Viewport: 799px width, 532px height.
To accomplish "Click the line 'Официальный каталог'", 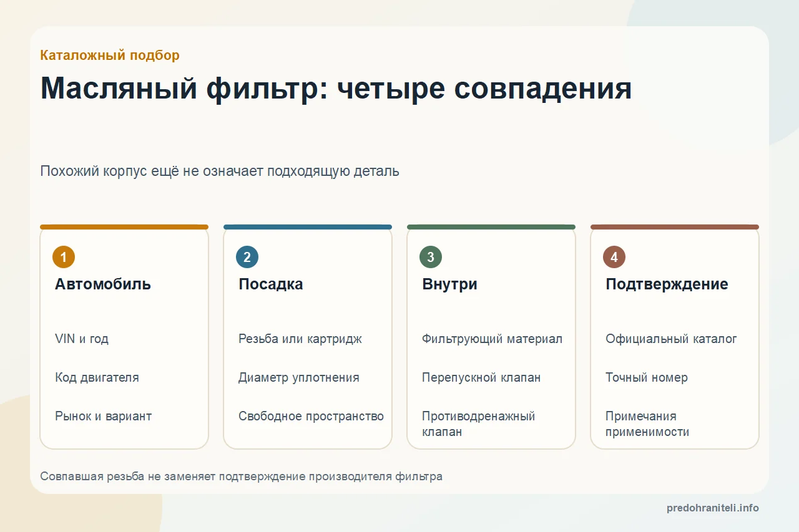I will tap(671, 339).
